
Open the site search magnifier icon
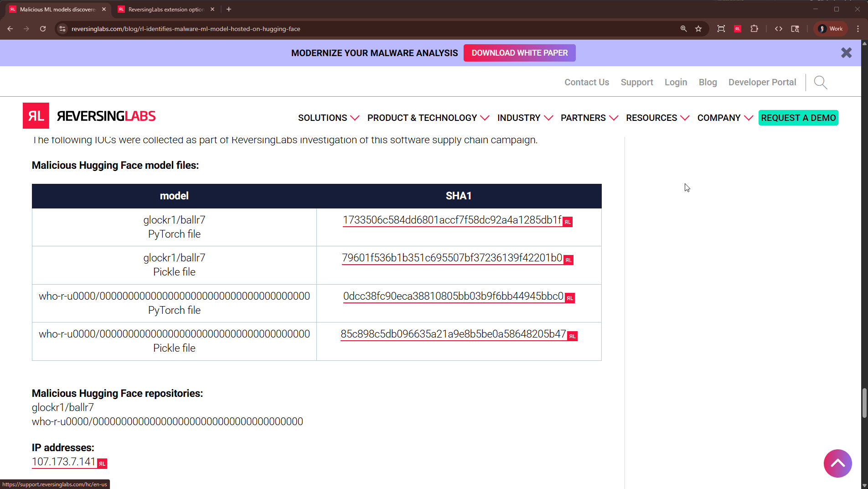(x=821, y=83)
